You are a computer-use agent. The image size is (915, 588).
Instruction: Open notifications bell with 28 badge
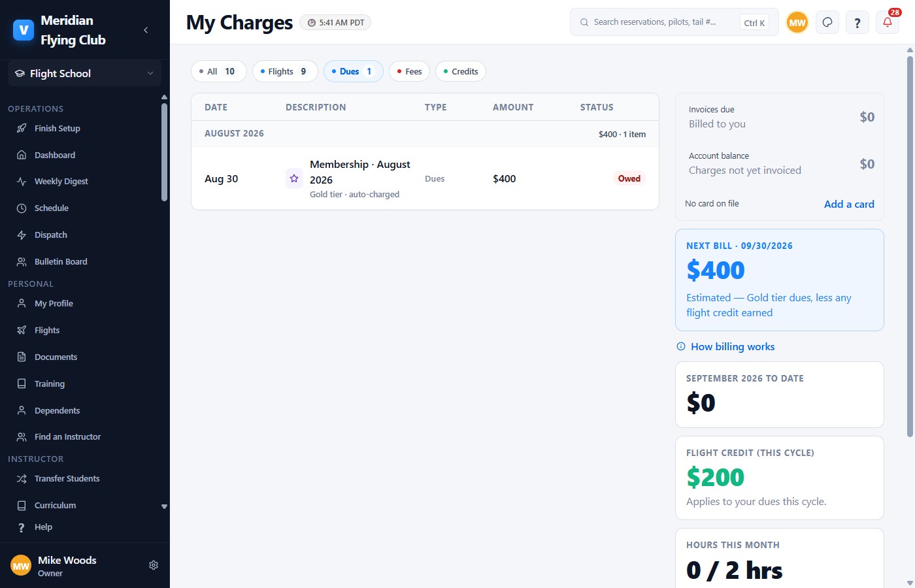click(x=888, y=22)
